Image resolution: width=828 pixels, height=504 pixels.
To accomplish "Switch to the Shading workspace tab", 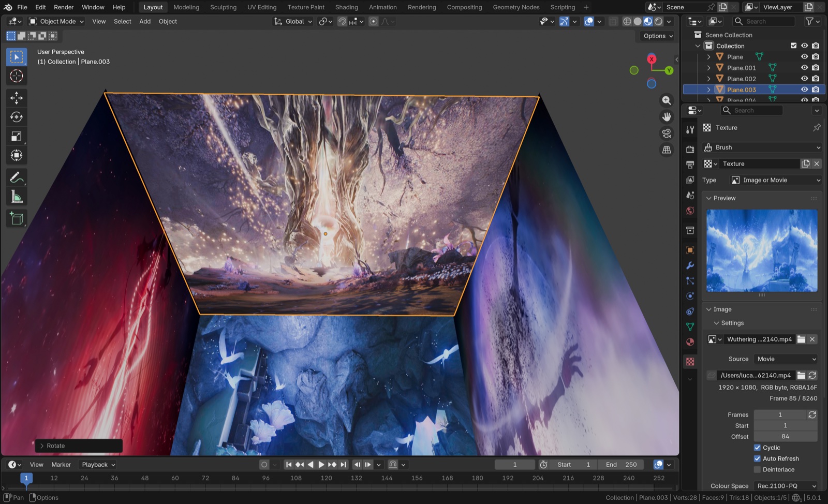I will click(346, 7).
